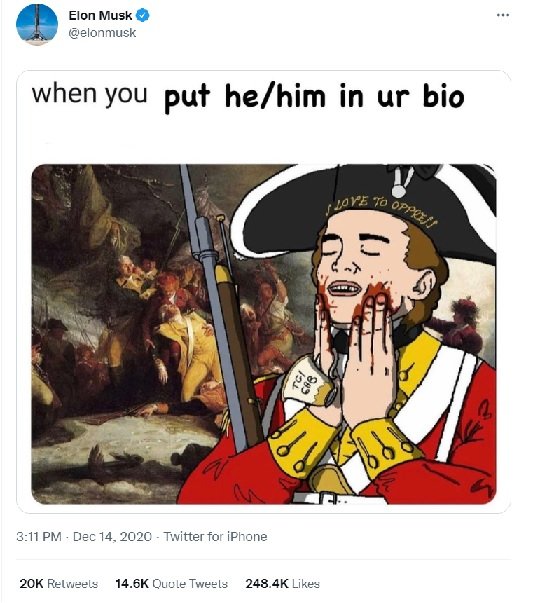Open the @elonmusk handle link
533x603 pixels.
point(102,33)
